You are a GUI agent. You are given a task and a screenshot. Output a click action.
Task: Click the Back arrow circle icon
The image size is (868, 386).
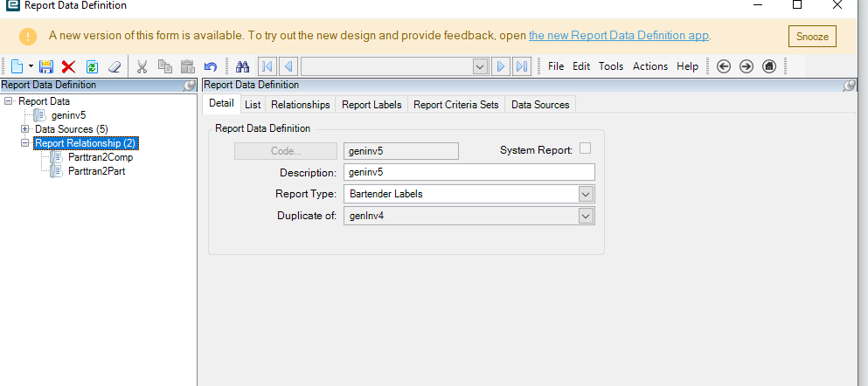724,66
